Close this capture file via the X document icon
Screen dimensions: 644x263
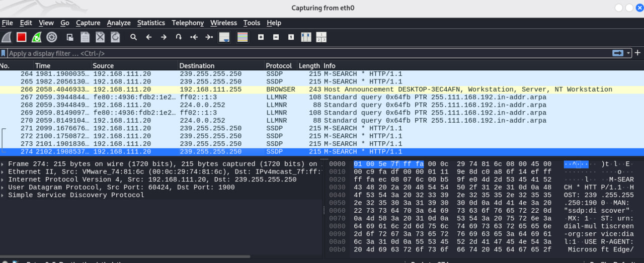pyautogui.click(x=100, y=37)
